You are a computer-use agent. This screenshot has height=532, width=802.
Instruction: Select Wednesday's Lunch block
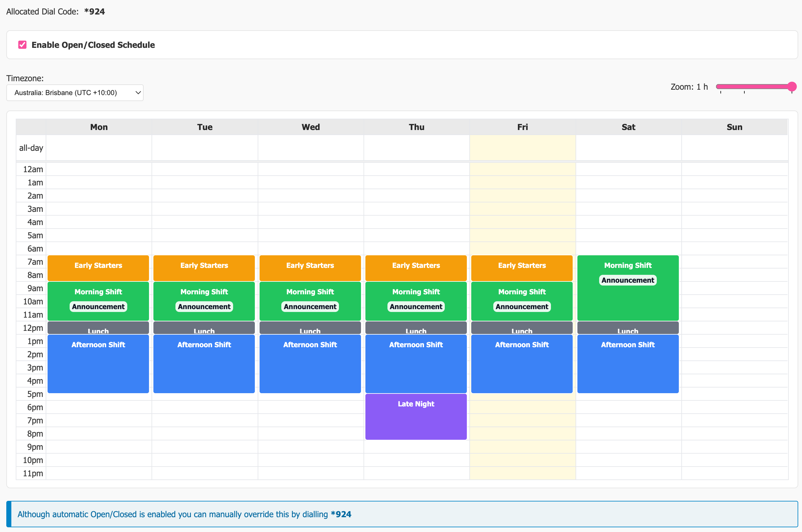[x=310, y=328]
